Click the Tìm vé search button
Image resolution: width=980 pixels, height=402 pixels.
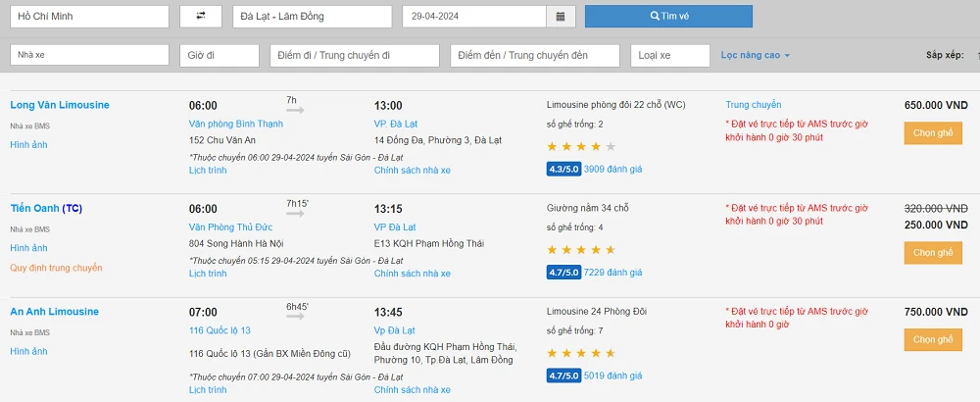[x=668, y=17]
